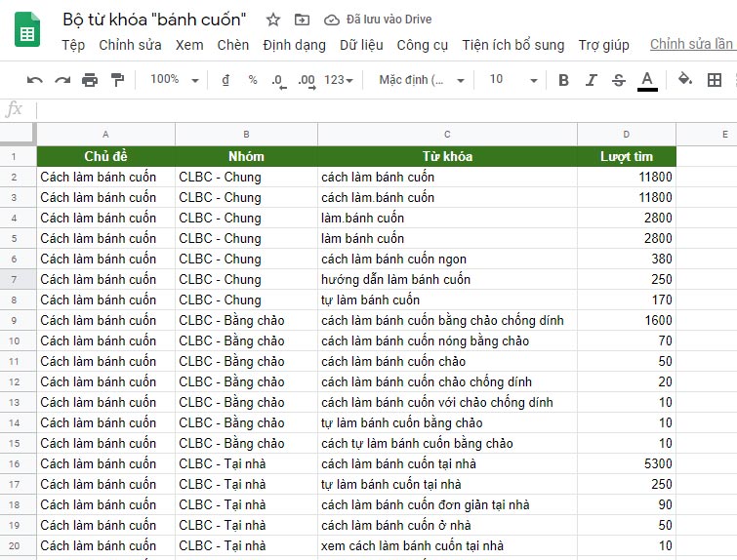Select column B header

pos(246,135)
